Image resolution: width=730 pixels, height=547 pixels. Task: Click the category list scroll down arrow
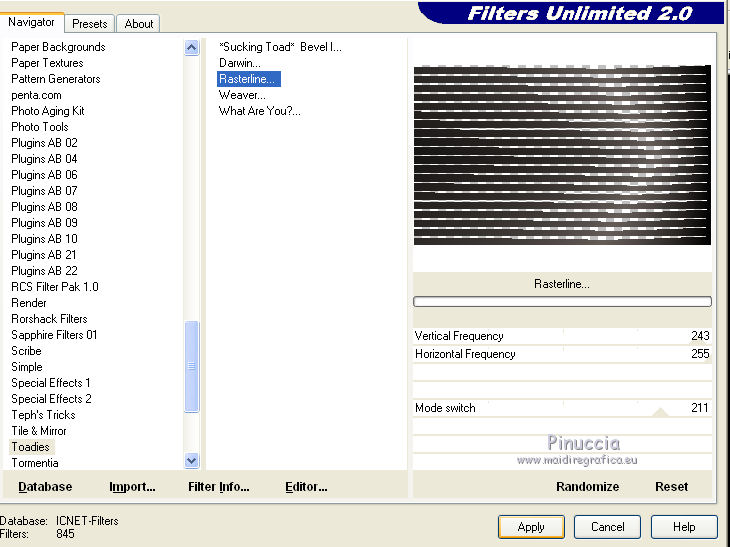pos(191,460)
